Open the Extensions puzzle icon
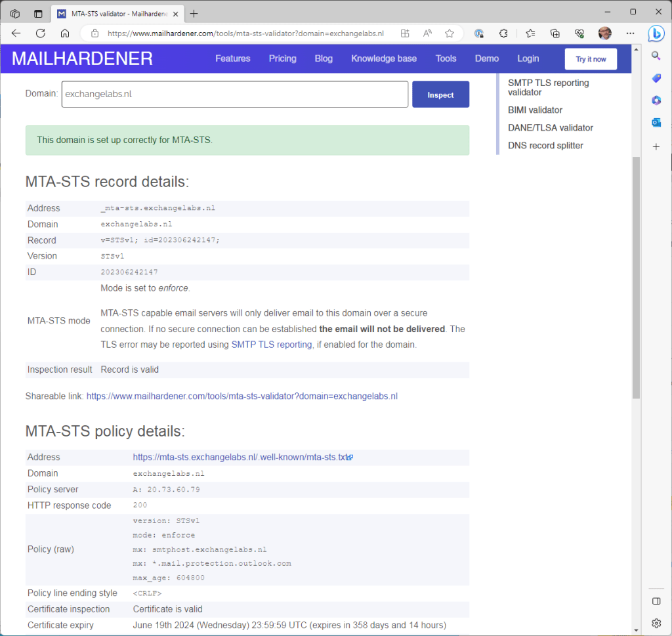Viewport: 672px width, 636px height. click(x=504, y=33)
